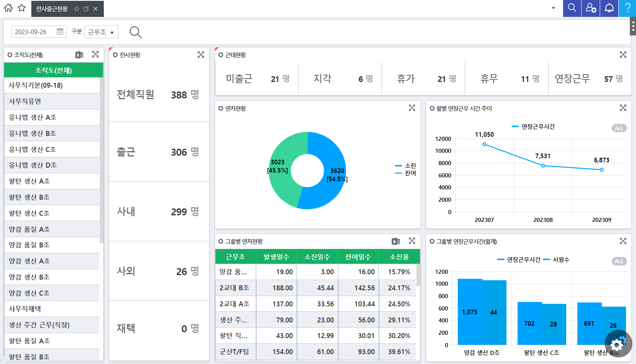Open the vertical three-dot menu at right edge
This screenshot has width=636, height=364.
633,26
